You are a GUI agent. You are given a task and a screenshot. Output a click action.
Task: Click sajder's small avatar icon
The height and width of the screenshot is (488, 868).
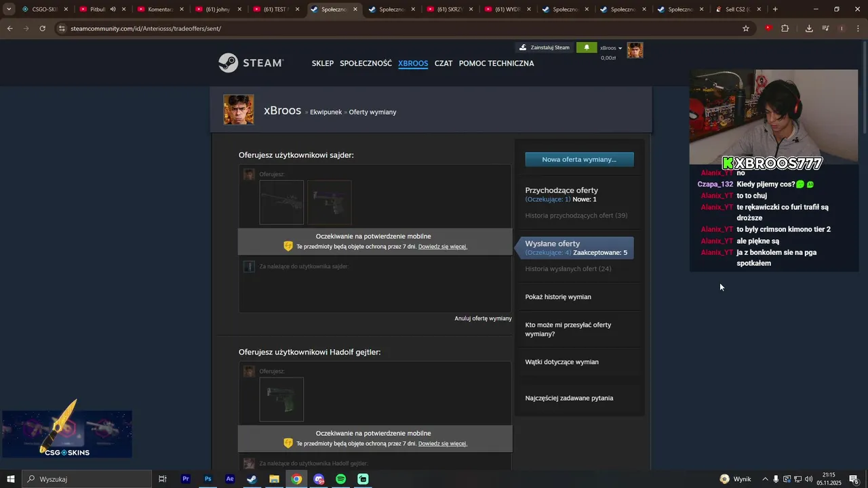coord(249,266)
